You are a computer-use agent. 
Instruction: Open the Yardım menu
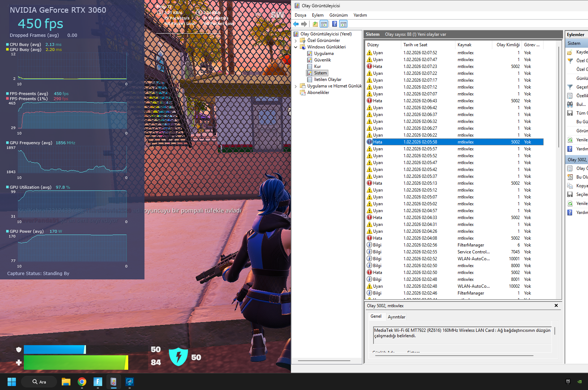pyautogui.click(x=360, y=15)
